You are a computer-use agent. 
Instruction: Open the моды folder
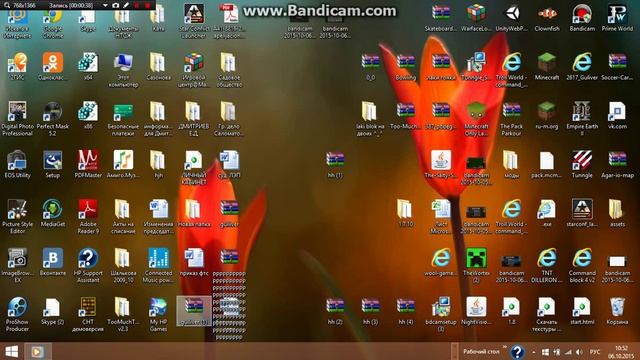click(511, 164)
